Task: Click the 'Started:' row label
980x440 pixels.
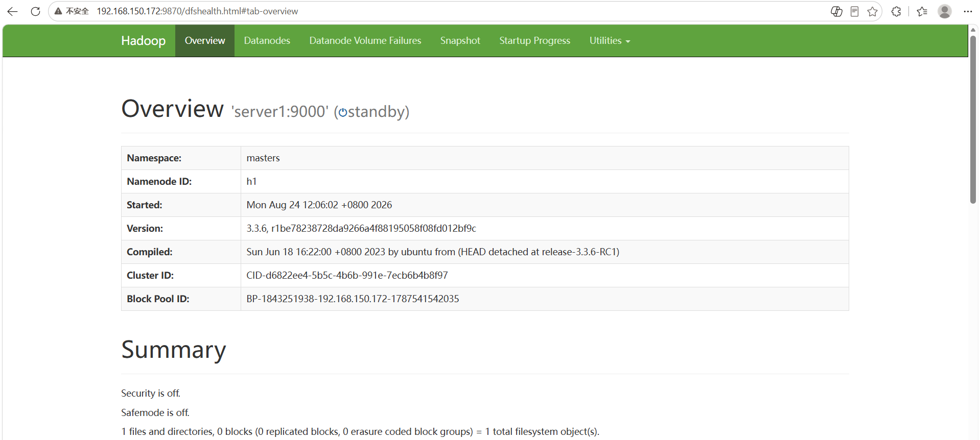Action: point(145,205)
